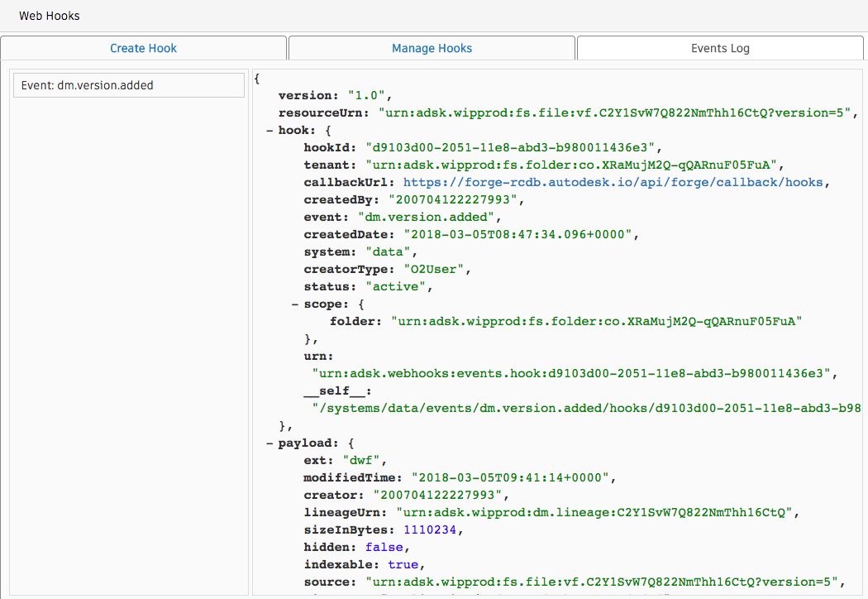Switch to the Manage Hooks tab

coord(432,48)
